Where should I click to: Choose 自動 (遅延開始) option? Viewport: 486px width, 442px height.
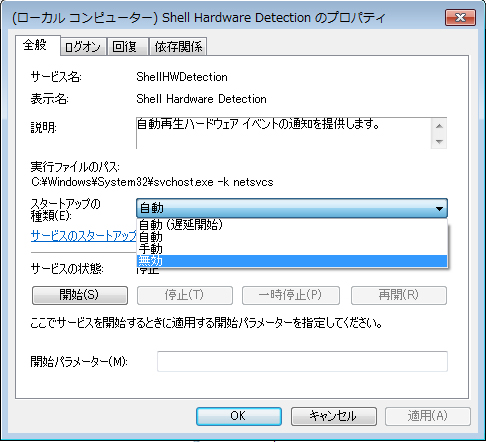[x=292, y=225]
